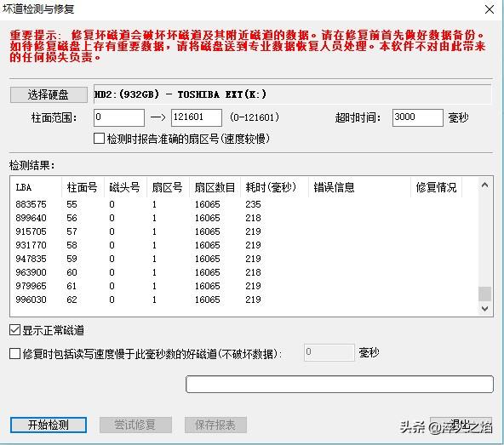The height and width of the screenshot is (445, 504).
Task: Click the 耗时(毫秒) column header
Action: tap(274, 187)
